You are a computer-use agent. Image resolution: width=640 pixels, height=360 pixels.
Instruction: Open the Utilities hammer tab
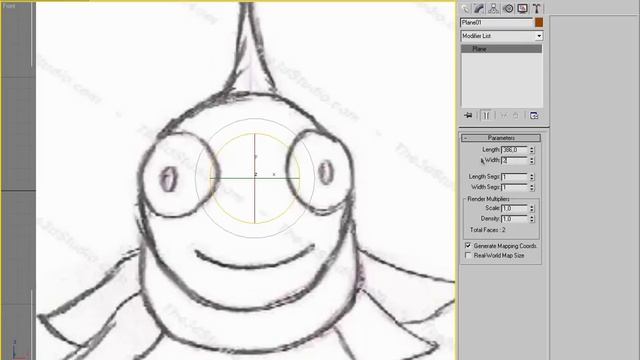537,8
